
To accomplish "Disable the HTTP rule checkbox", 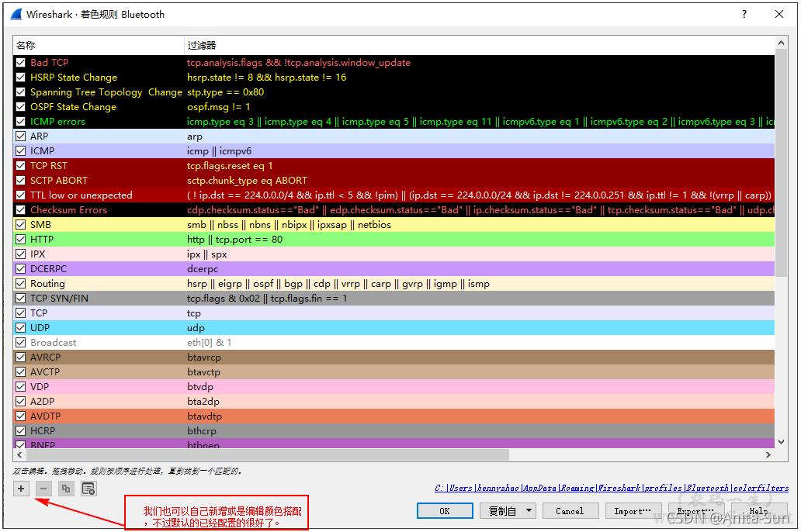I will coord(21,240).
